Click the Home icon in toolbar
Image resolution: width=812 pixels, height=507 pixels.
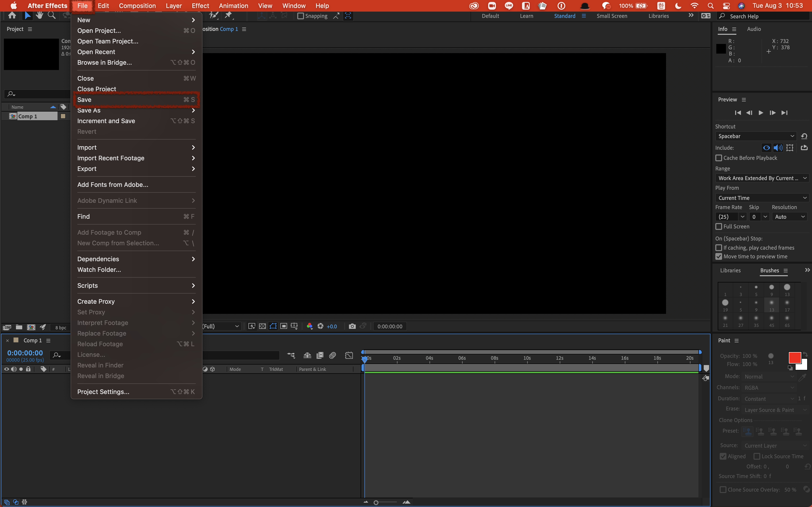12,15
